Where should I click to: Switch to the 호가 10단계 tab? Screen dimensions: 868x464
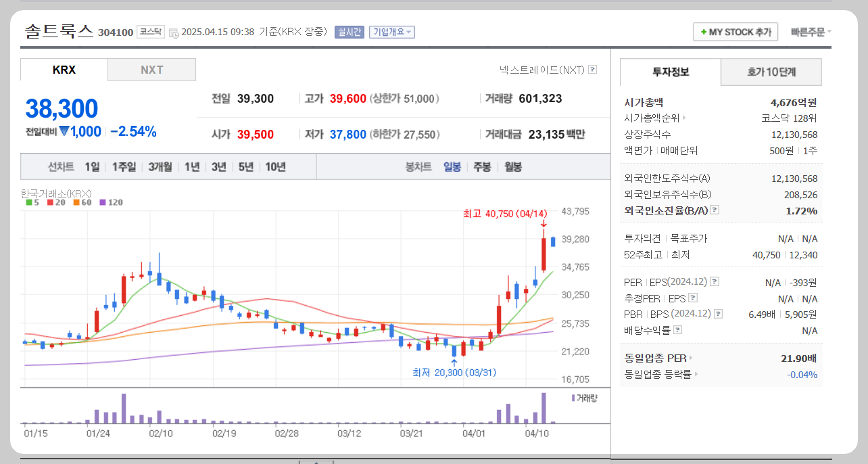point(771,72)
